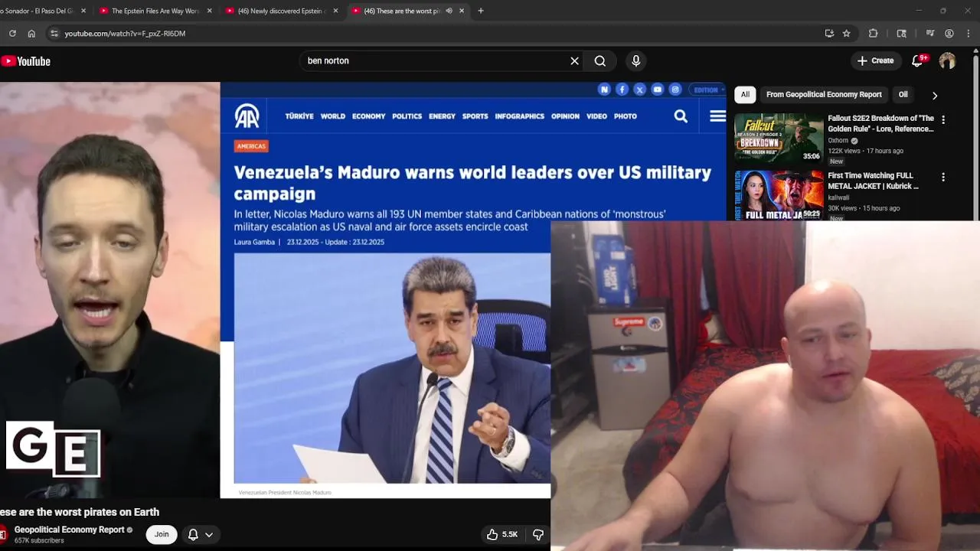Open the TÜRKİYE menu item

299,116
